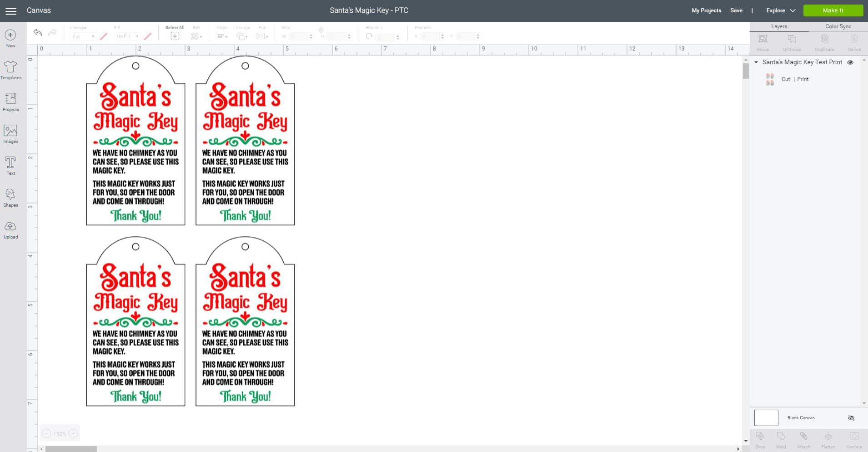868x452 pixels.
Task: Undo the last action
Action: [x=38, y=32]
